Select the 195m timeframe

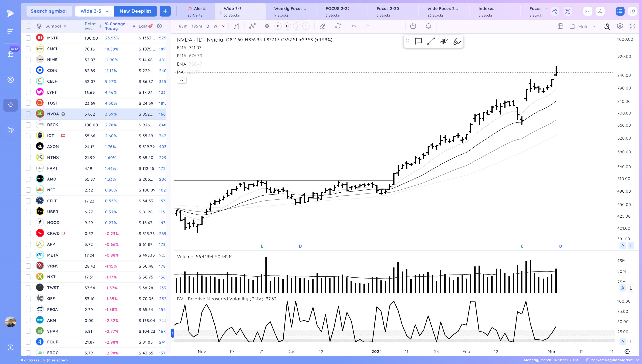tap(197, 26)
